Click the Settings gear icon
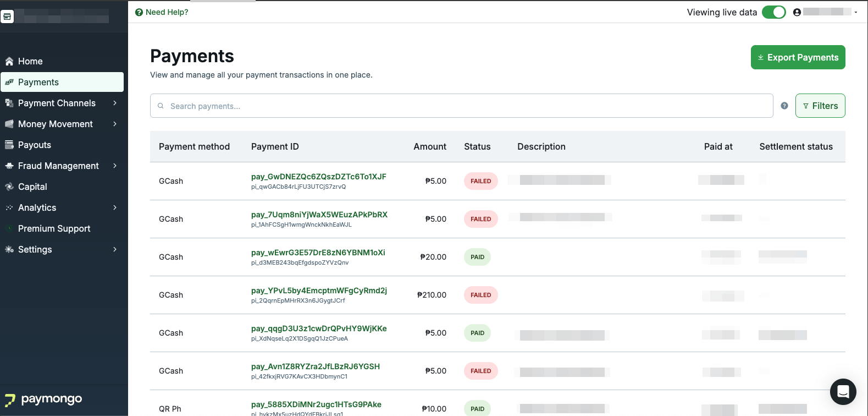Viewport: 868px width, 416px height. 9,249
